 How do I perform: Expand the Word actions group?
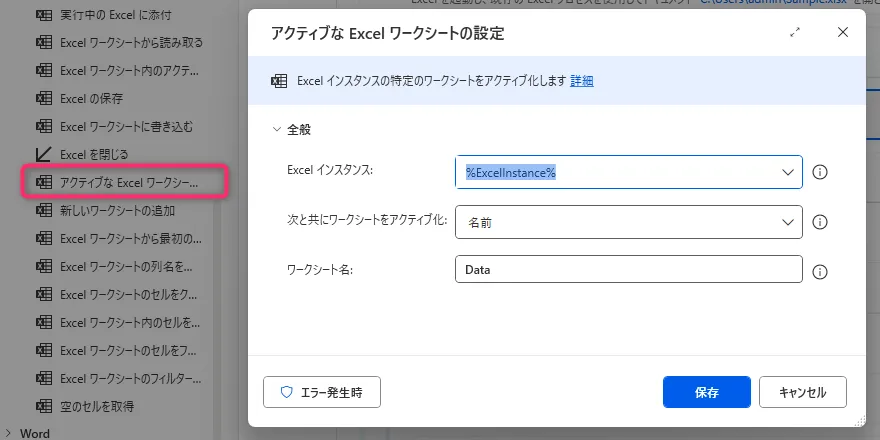click(9, 433)
